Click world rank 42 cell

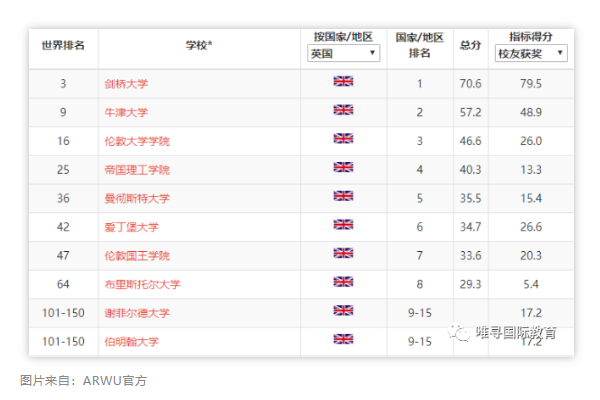(63, 227)
